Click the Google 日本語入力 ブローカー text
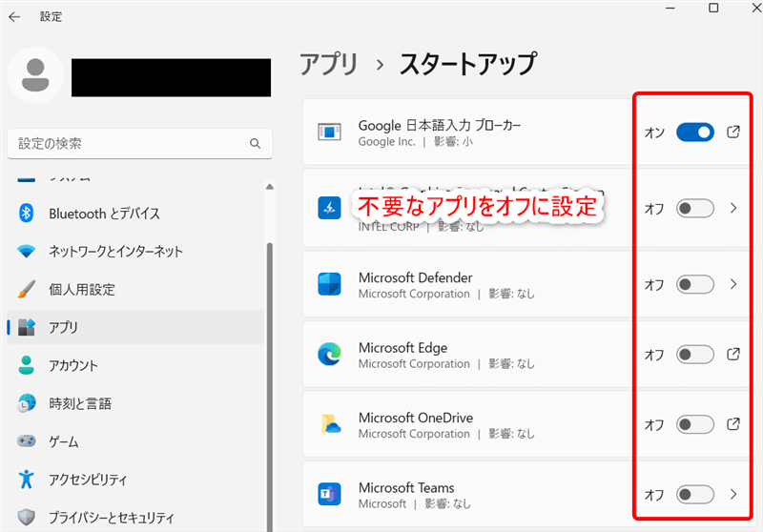 (440, 126)
